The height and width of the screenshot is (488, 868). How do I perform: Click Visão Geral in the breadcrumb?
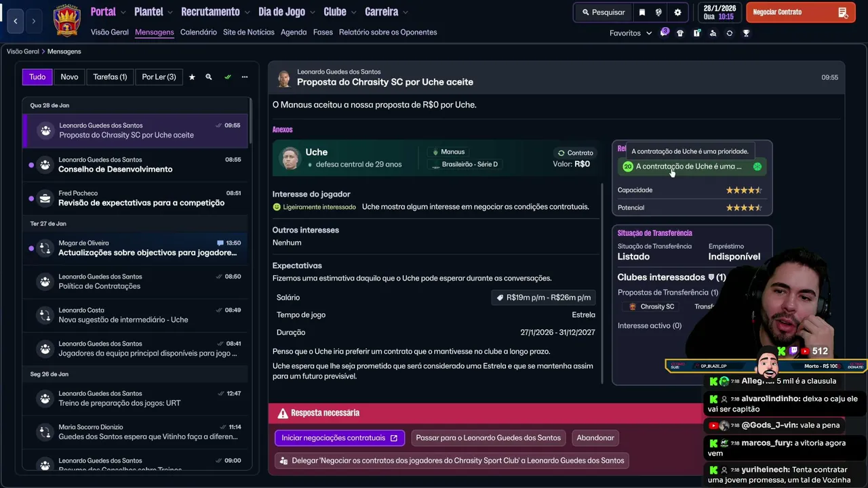tap(23, 52)
